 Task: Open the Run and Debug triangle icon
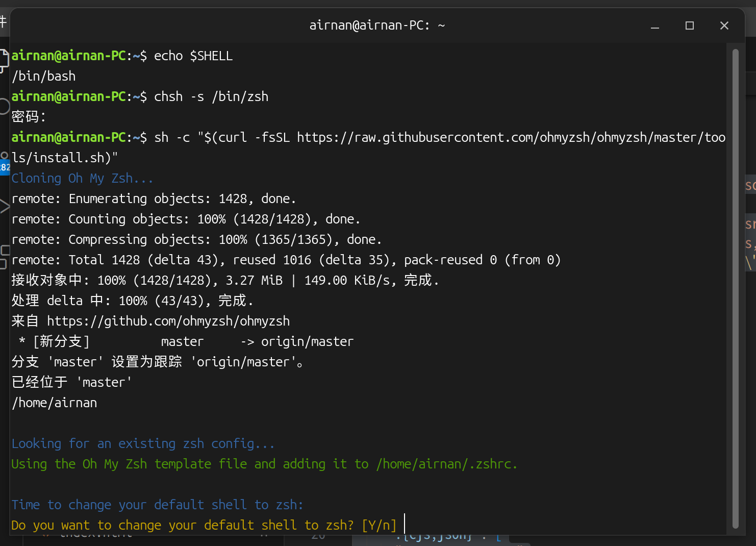pos(5,206)
